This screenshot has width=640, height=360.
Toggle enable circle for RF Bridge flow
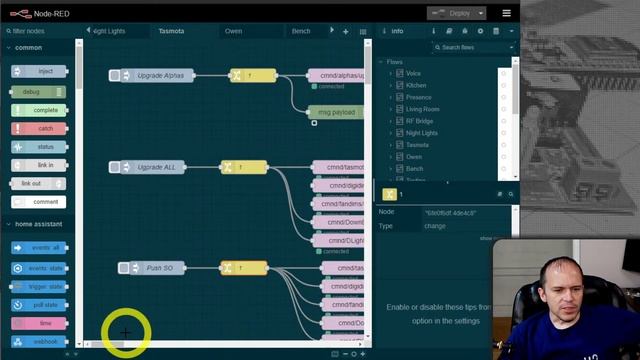503,121
